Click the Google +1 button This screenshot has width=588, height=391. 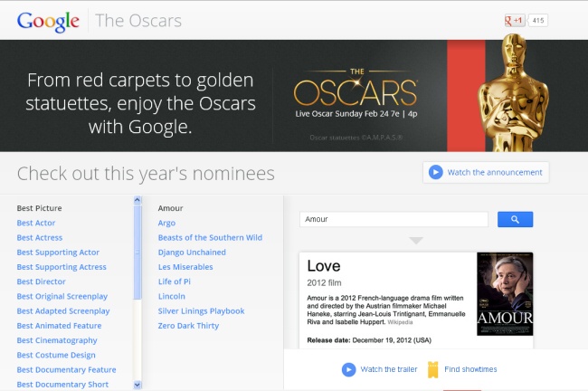[x=514, y=21]
